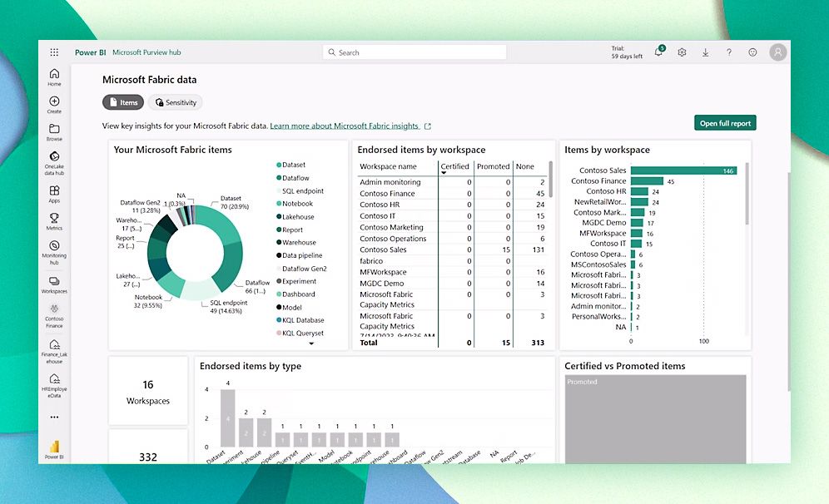Follow Learn more about Microsoft Fabric insights link
Screen dimensions: 829x504
point(345,126)
